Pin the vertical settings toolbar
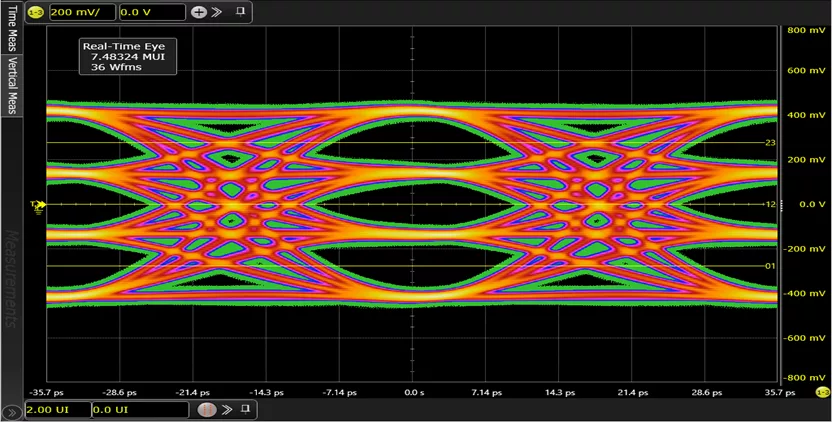Image resolution: width=832 pixels, height=422 pixels. tap(240, 12)
